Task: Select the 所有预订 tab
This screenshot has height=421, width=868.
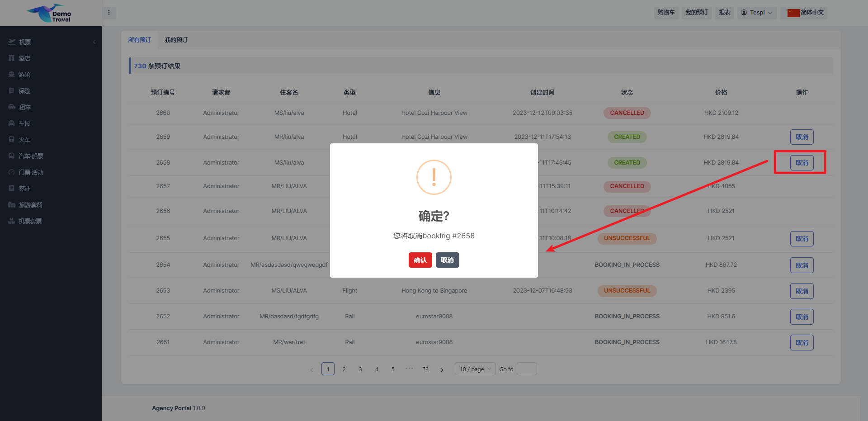Action: tap(139, 40)
